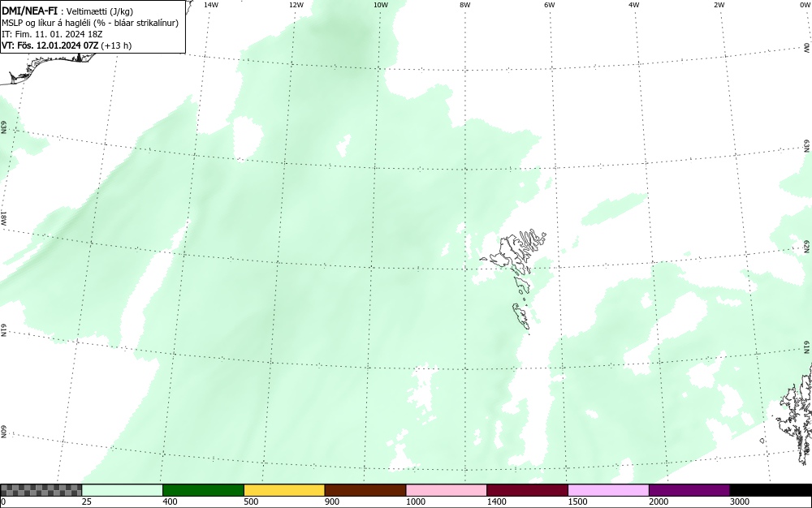Click the "63N" label on left edge
Screen dimensions: 812x508
[x=3, y=127]
